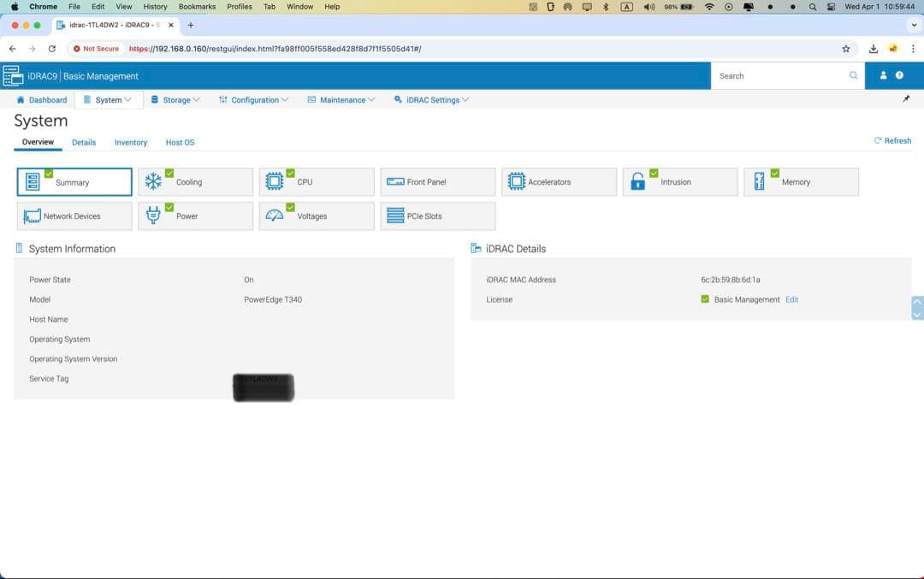924x579 pixels.
Task: Click the search magnifier icon in iDRAC
Action: coord(853,75)
